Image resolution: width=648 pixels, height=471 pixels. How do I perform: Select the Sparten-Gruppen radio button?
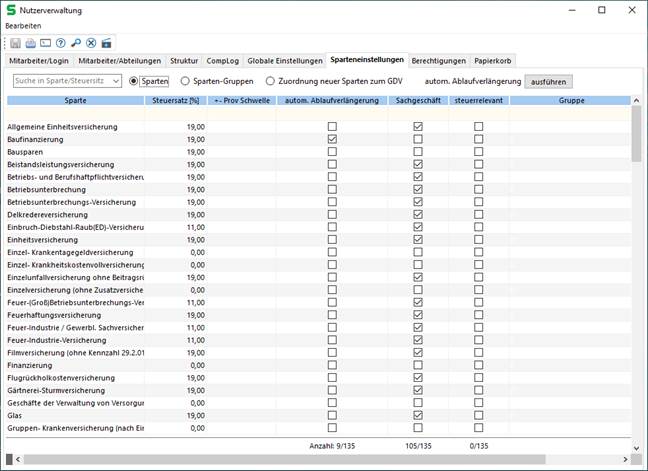coord(185,80)
